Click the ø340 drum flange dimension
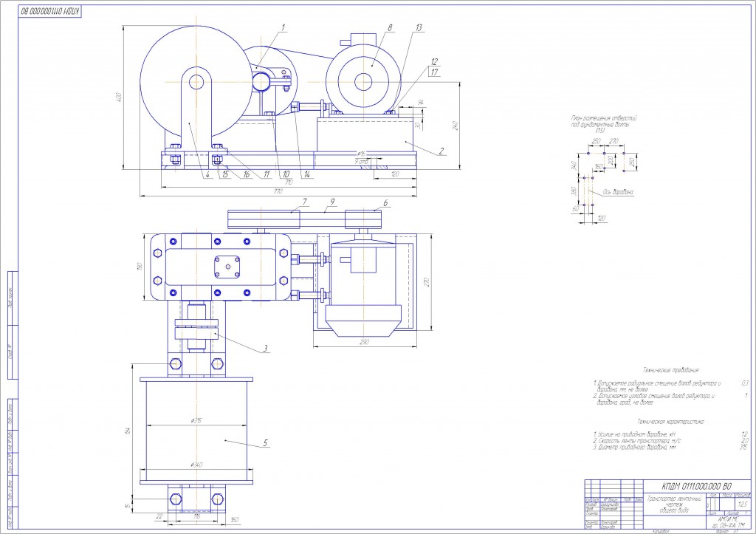Image resolution: width=756 pixels, height=534 pixels. click(x=196, y=465)
